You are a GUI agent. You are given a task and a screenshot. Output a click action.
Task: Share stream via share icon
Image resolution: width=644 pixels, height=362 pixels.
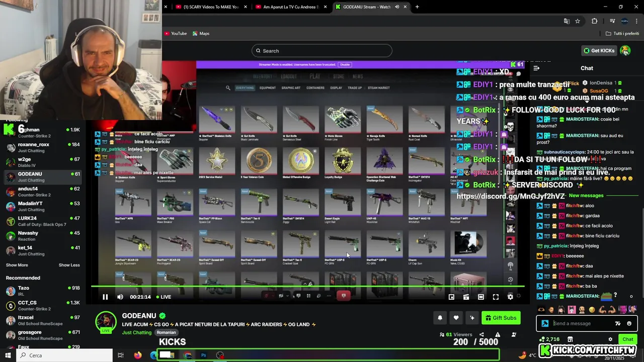tap(481, 334)
